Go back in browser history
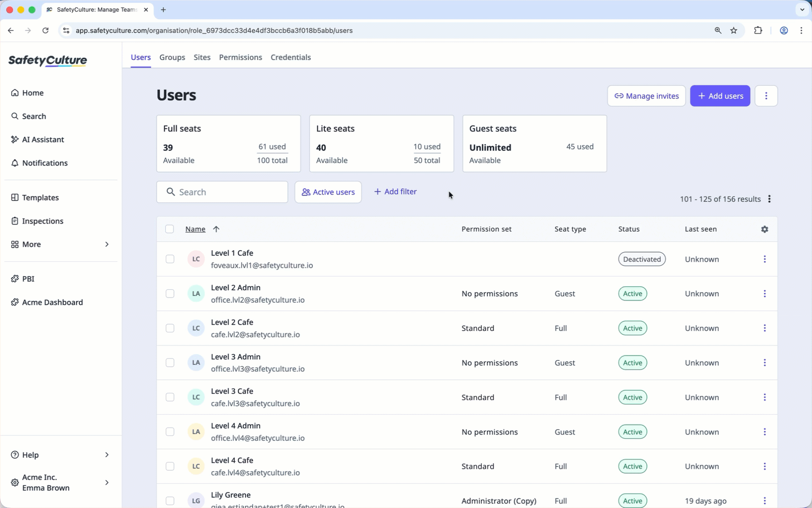 click(x=11, y=30)
